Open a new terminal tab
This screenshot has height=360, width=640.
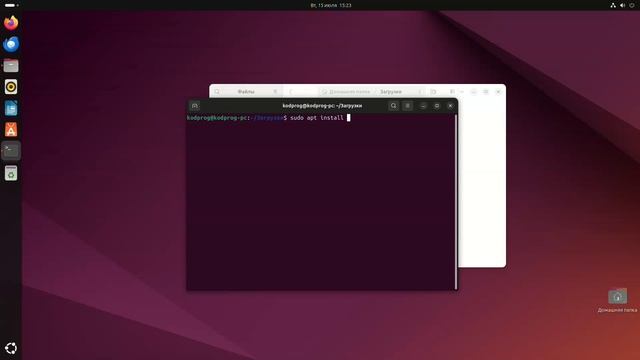pyautogui.click(x=195, y=106)
